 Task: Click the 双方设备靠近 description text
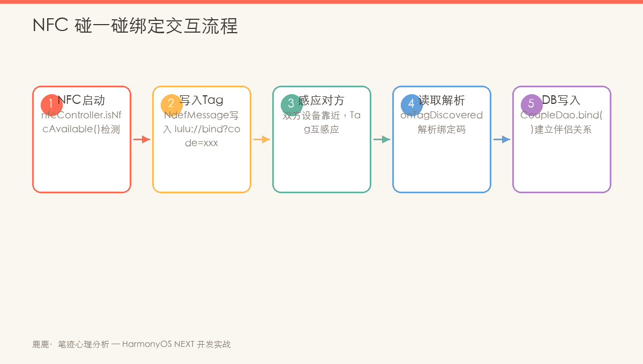click(312, 115)
